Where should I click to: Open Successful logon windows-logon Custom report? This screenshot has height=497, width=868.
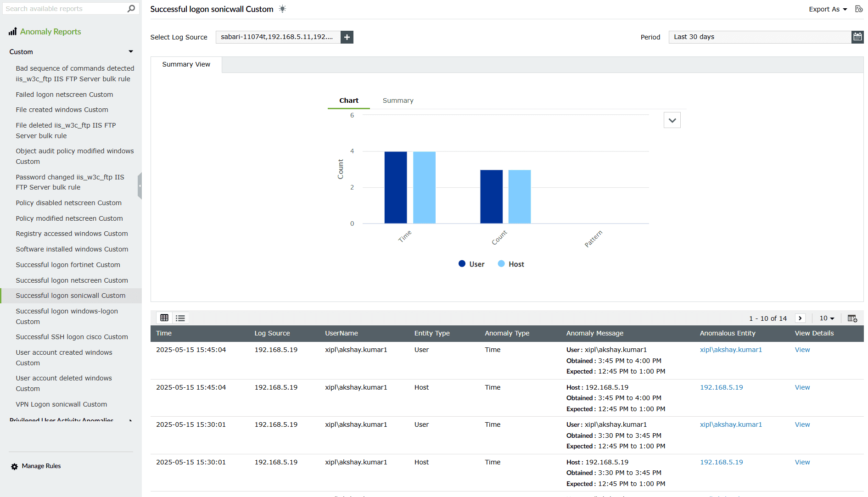(x=67, y=316)
